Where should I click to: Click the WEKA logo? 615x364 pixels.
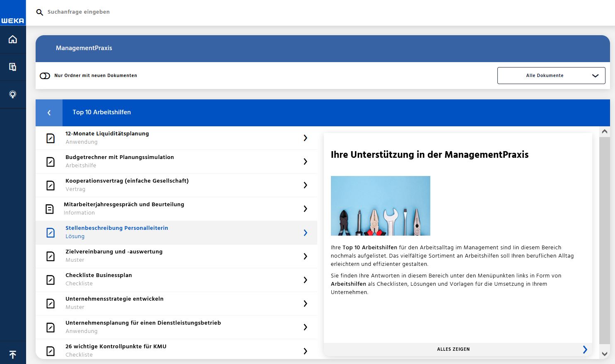pyautogui.click(x=13, y=20)
